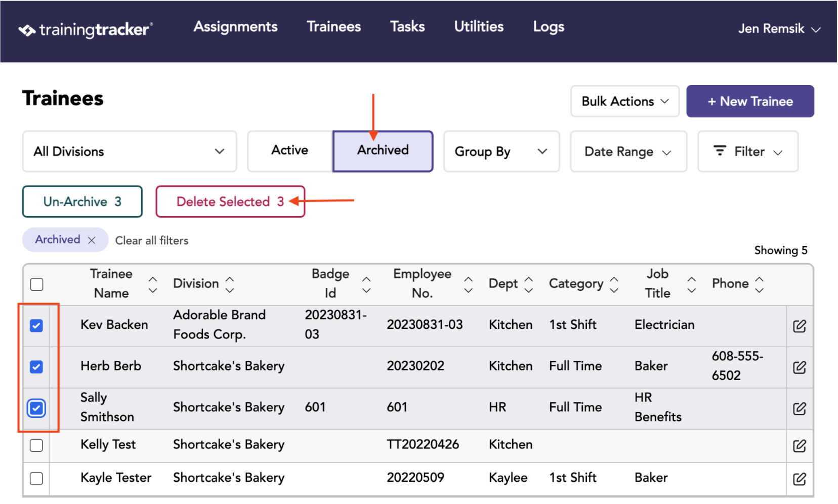Click Adorable Brand Foods Corp. division cell
The image size is (838, 504).
pos(220,325)
